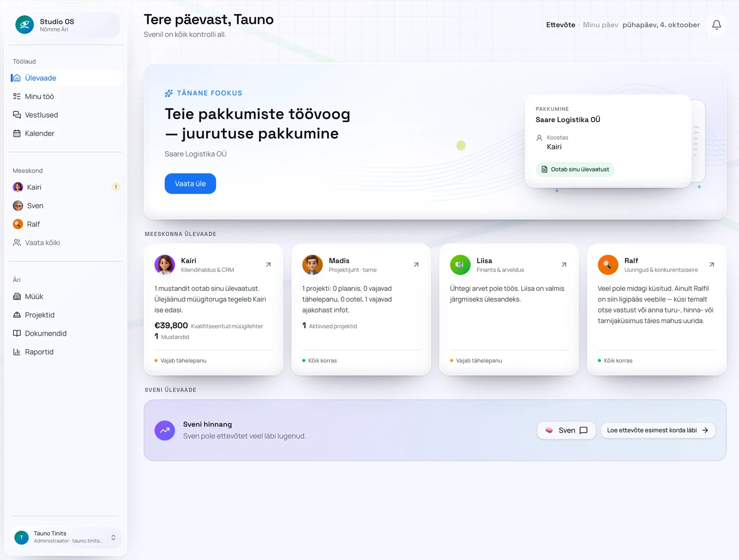Image resolution: width=739 pixels, height=560 pixels.
Task: Expand the Tauno Tinits account switcher
Action: coord(113,537)
